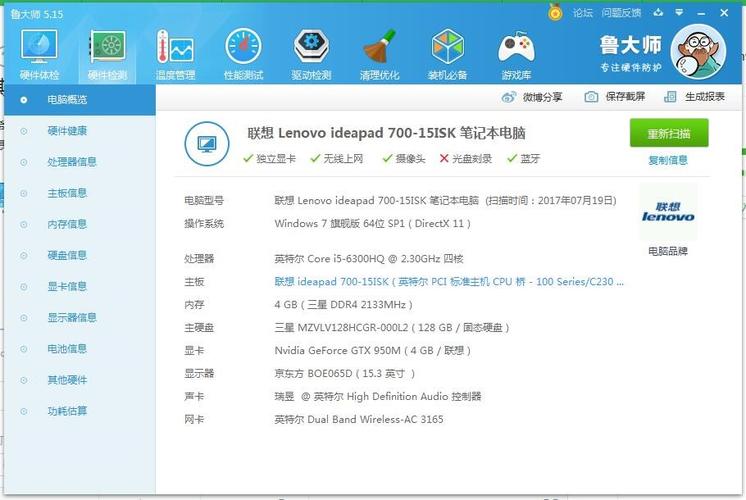Viewport: 746px width, 500px height.
Task: Select the 硬件检测 hardware detection icon
Action: (108, 55)
